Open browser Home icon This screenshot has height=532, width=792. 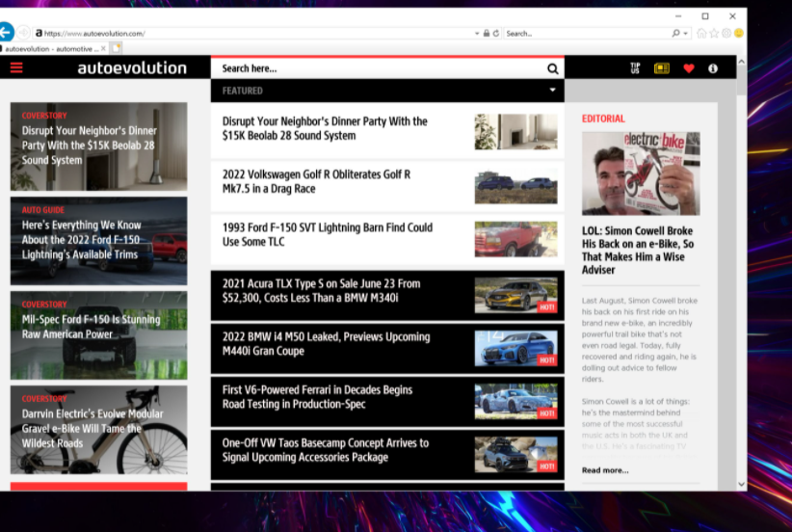tap(701, 33)
